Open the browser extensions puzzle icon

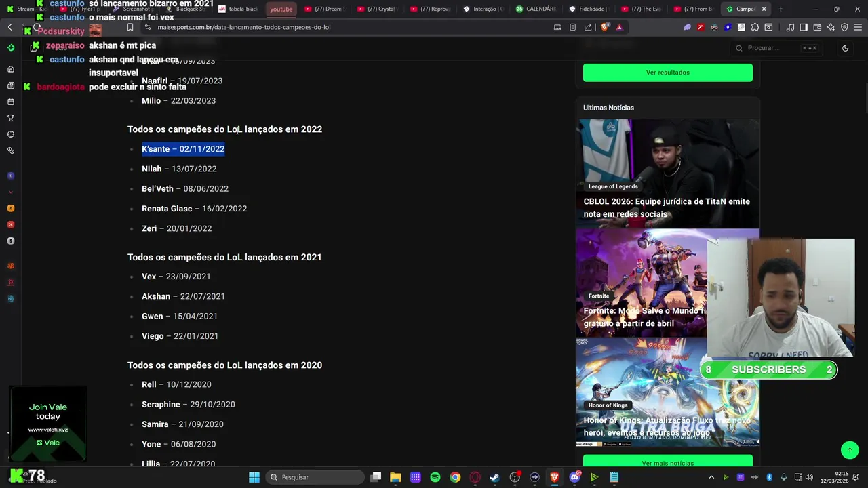point(755,27)
